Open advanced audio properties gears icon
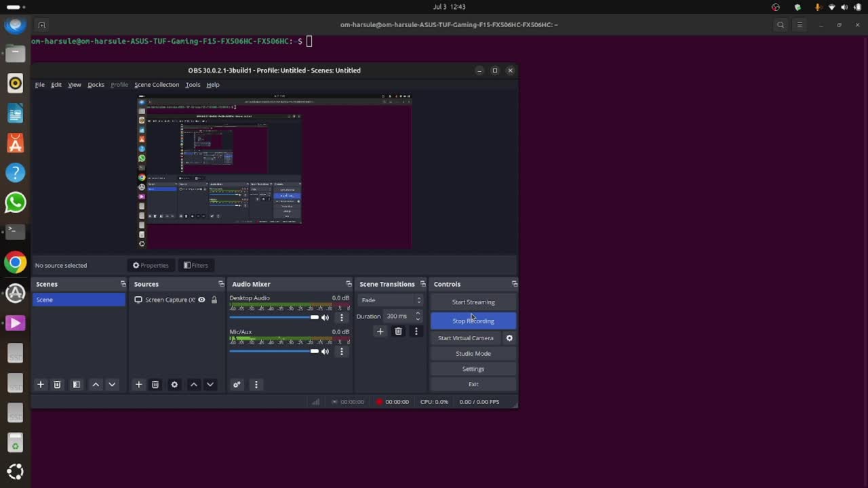 pyautogui.click(x=237, y=384)
